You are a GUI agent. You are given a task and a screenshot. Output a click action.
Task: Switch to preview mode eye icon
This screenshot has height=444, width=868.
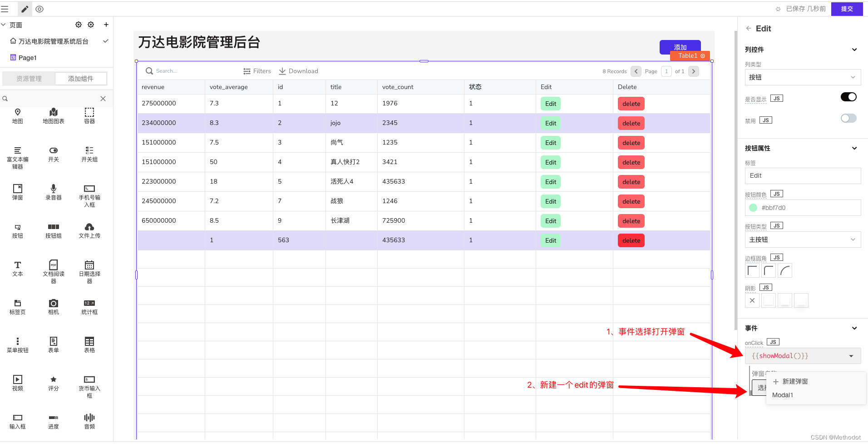[x=39, y=9]
